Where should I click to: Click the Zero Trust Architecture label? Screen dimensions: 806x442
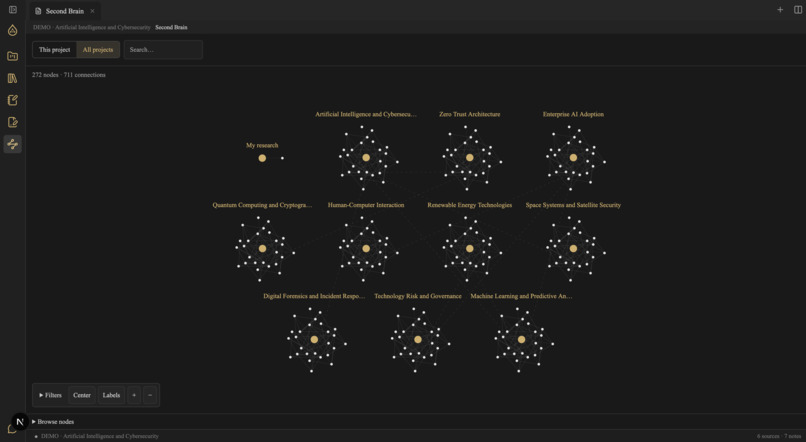469,115
